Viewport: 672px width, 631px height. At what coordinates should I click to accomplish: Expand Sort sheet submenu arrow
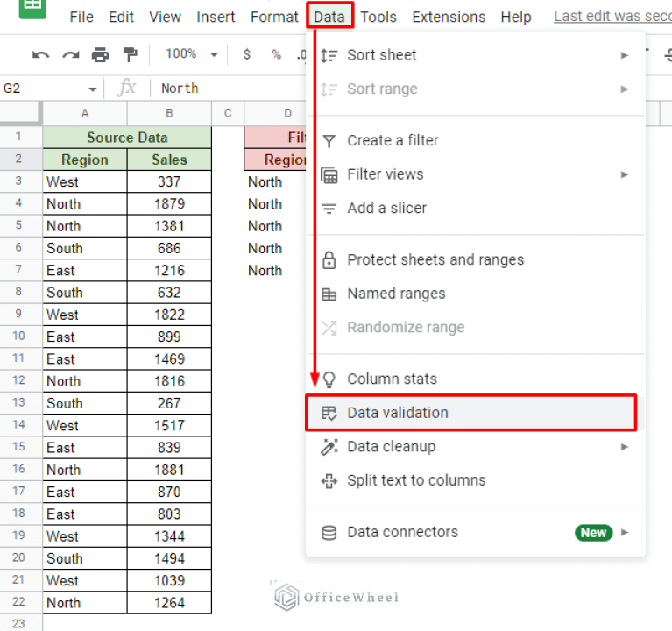625,55
